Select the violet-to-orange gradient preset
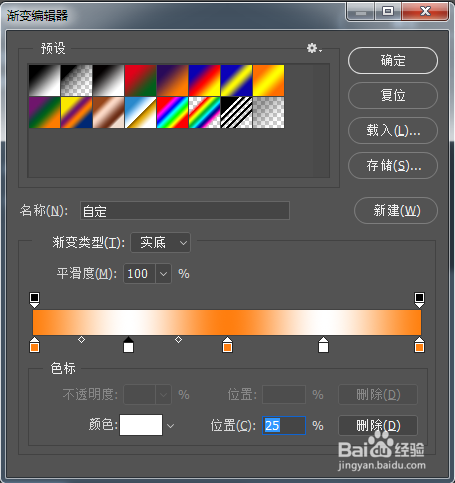 173,80
